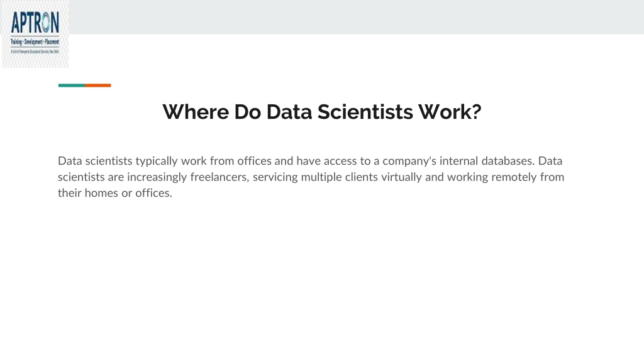Click the word 'company's' in the first line
The width and height of the screenshot is (644, 362).
409,161
